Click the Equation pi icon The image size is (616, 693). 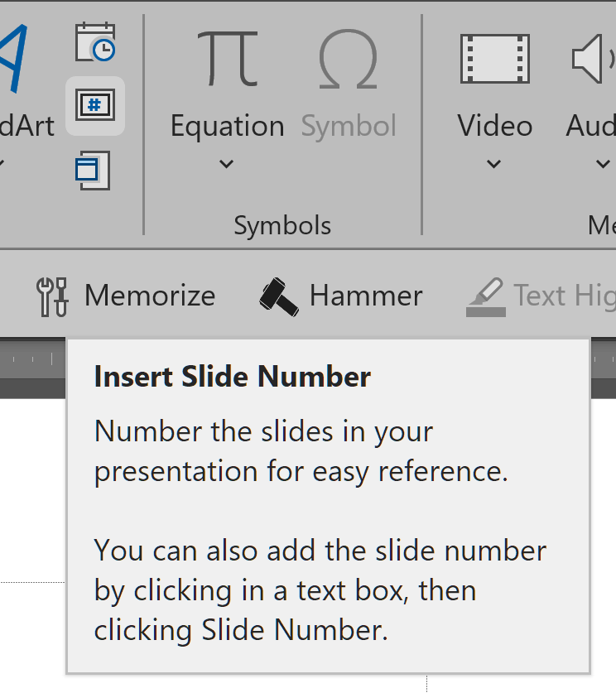pos(227,58)
